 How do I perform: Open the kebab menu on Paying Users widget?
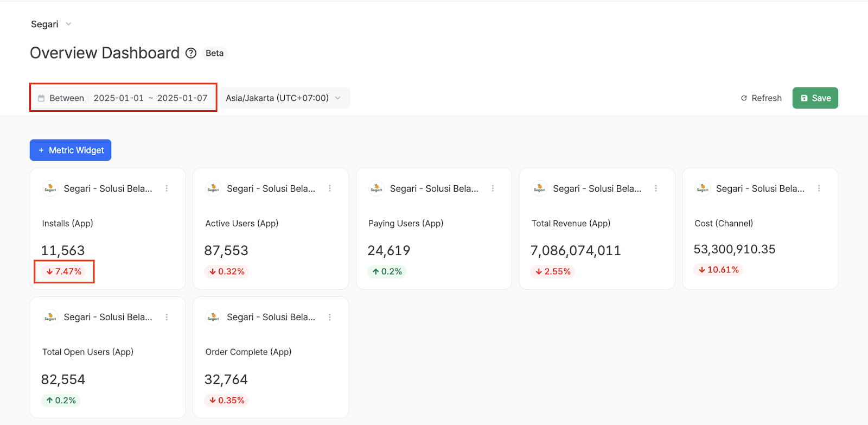[493, 188]
